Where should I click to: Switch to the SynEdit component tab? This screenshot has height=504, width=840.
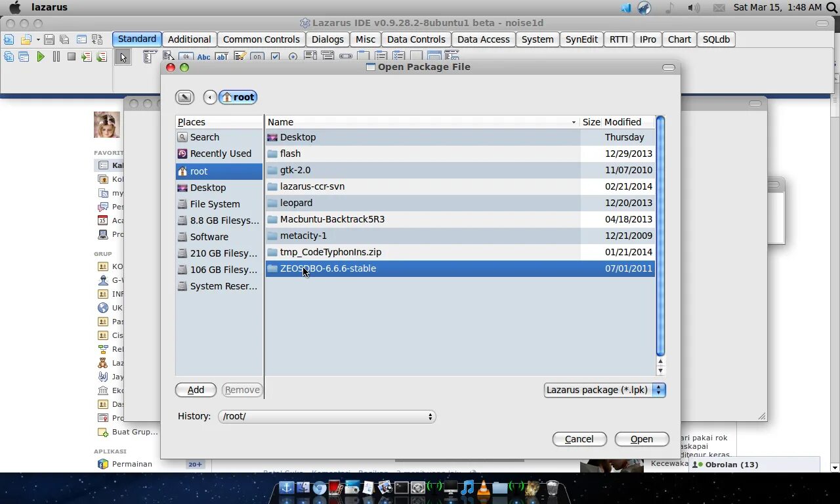pyautogui.click(x=581, y=39)
